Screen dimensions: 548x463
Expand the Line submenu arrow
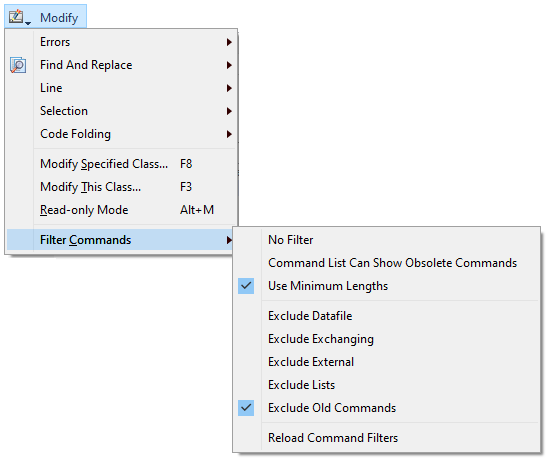coord(229,88)
